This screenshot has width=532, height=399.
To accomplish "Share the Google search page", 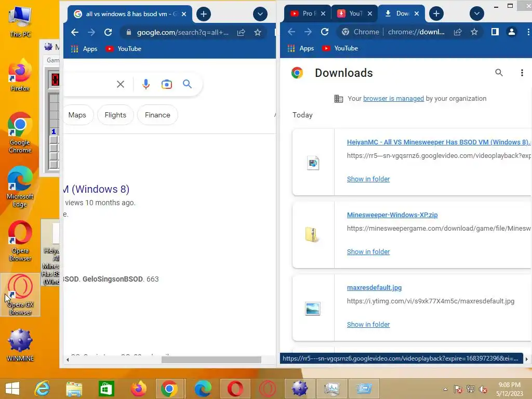I will [241, 32].
